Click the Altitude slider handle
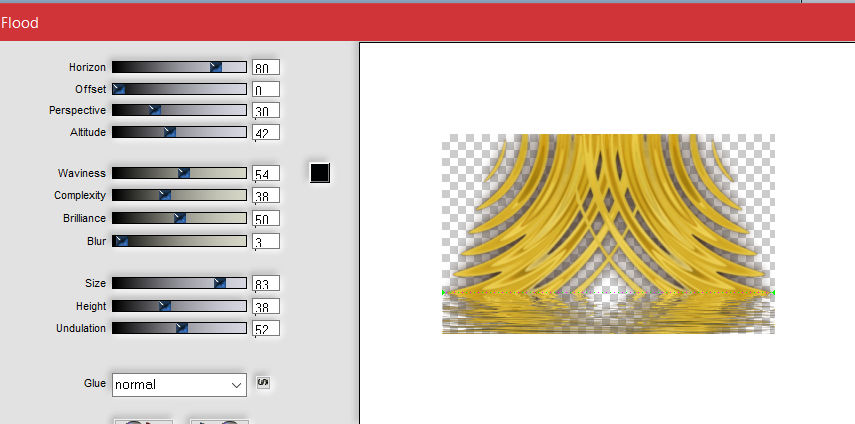 pos(170,132)
